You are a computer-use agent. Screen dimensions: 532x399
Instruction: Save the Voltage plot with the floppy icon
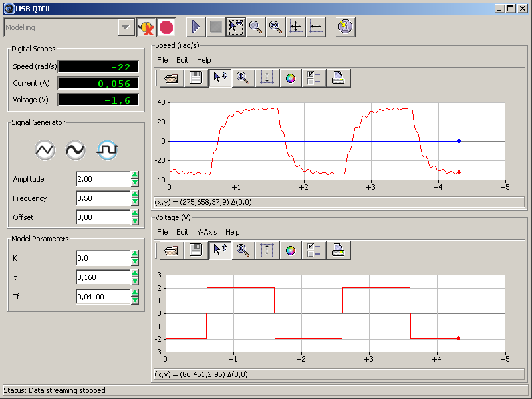[x=196, y=251]
